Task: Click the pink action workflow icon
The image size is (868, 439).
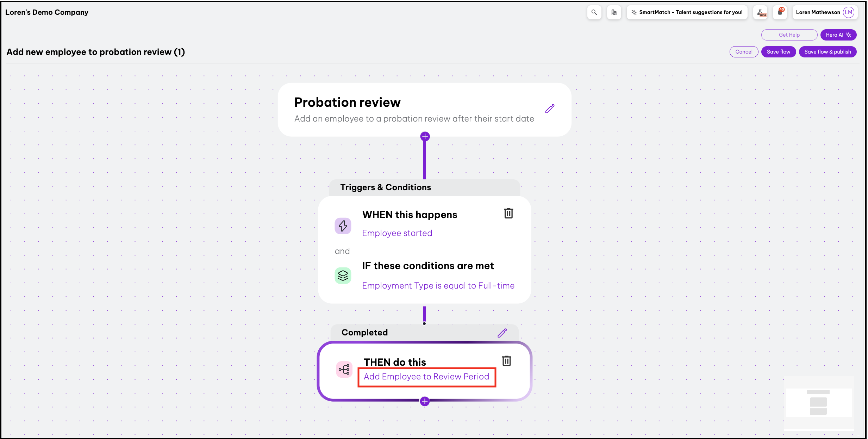Action: click(344, 369)
